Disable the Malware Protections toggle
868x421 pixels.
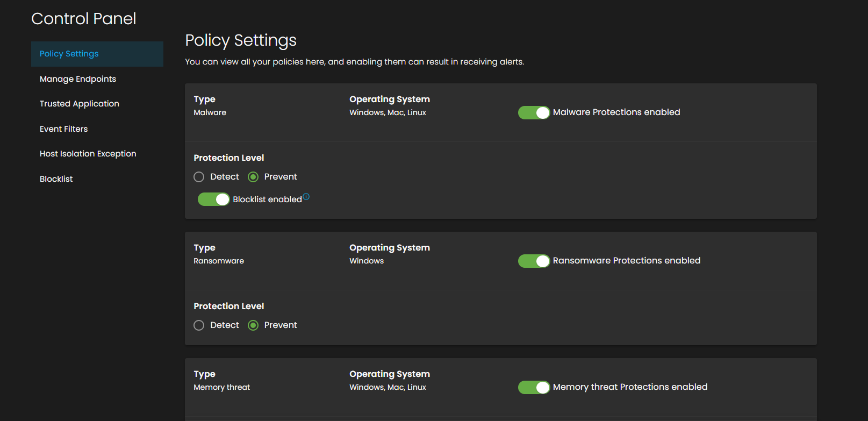point(533,112)
